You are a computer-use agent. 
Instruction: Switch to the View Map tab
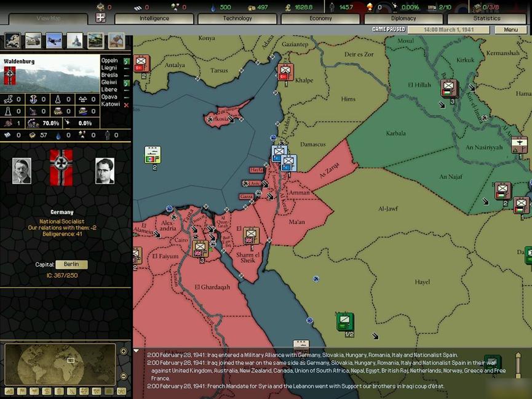(48, 18)
